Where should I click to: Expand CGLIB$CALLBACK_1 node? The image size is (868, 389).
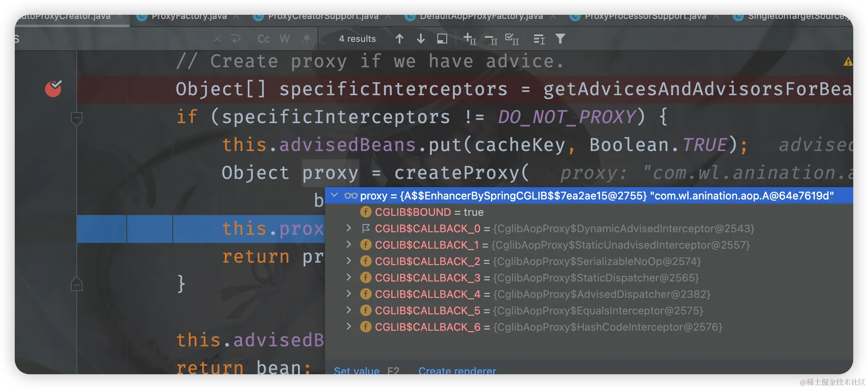349,245
